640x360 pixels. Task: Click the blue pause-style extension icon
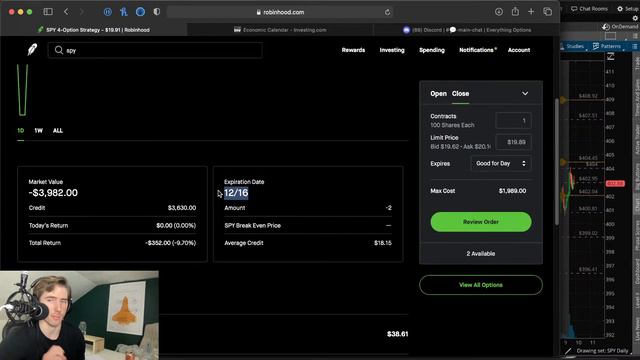coord(108,12)
